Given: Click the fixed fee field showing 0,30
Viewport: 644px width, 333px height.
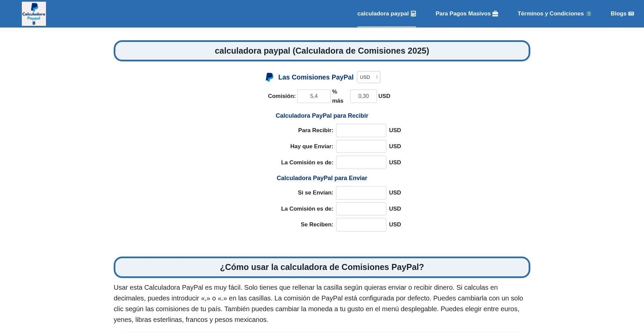Looking at the screenshot, I should (363, 96).
